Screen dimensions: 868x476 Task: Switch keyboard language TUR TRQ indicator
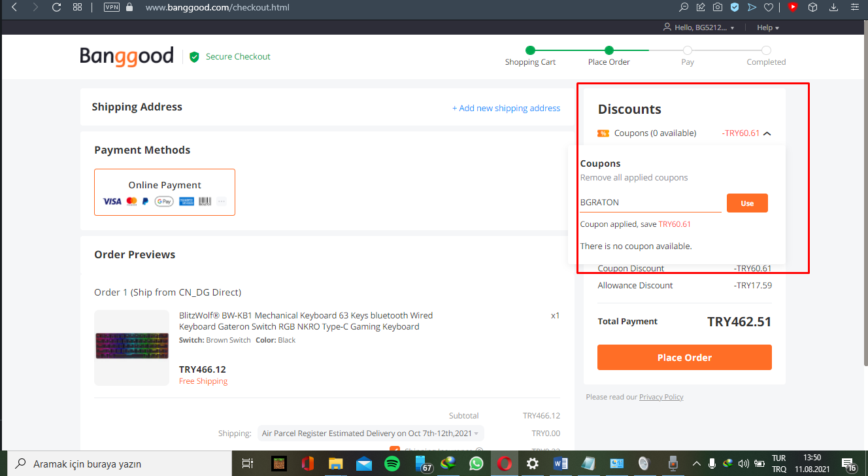tap(779, 464)
